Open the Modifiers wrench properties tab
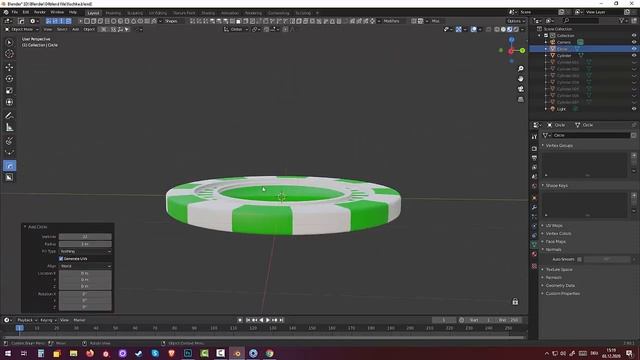The image size is (640, 360). (x=534, y=207)
